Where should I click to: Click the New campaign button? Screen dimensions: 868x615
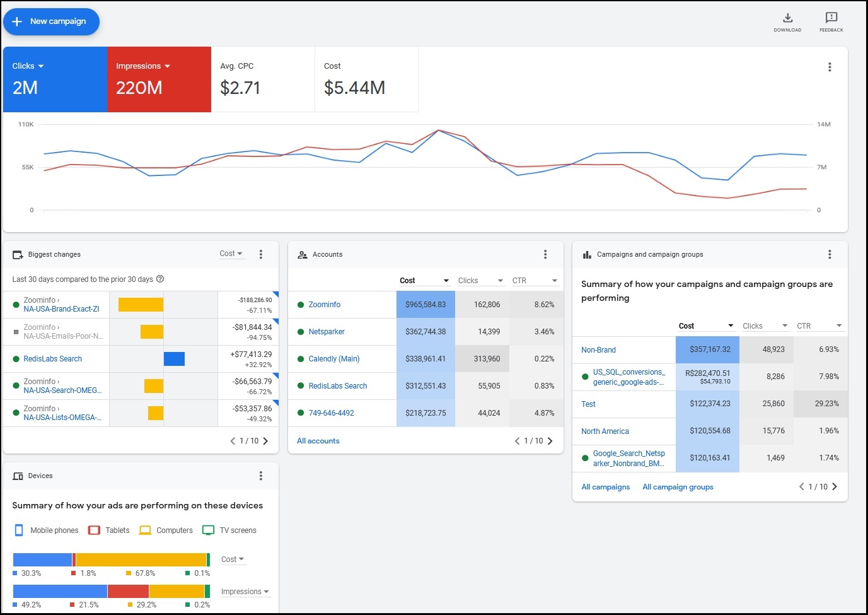click(51, 21)
